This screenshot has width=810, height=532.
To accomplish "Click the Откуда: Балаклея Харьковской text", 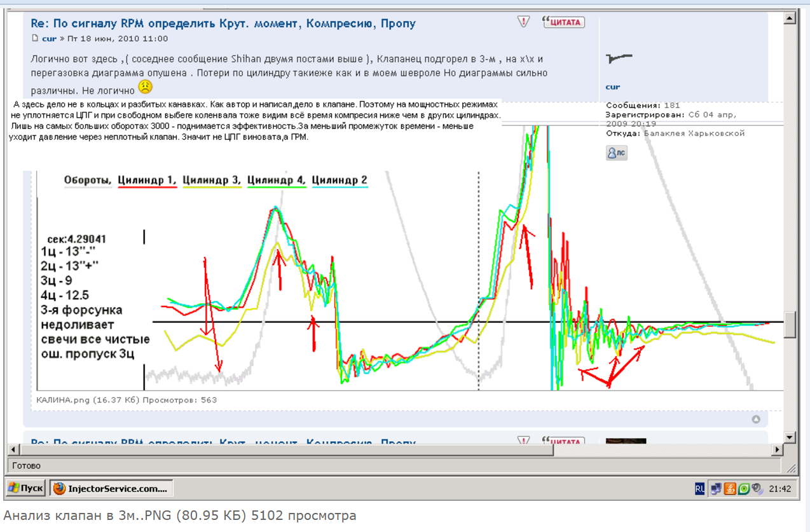I will (x=675, y=133).
